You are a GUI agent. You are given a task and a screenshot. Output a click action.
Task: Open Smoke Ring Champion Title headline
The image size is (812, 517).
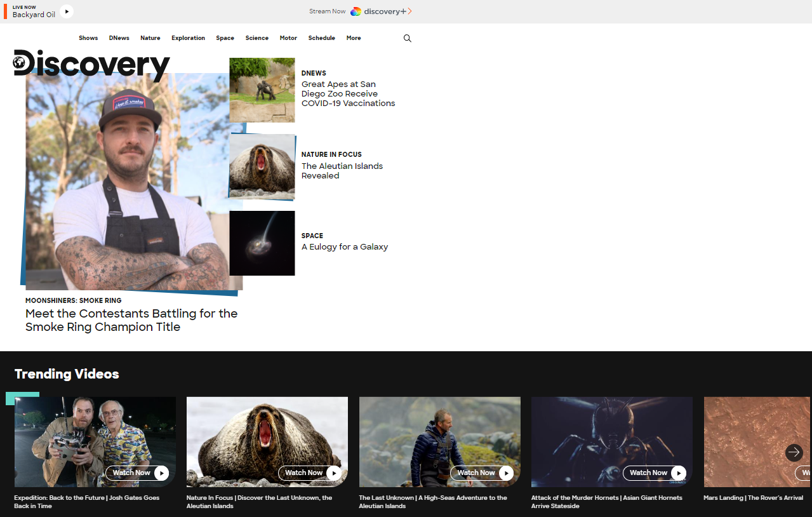click(131, 320)
